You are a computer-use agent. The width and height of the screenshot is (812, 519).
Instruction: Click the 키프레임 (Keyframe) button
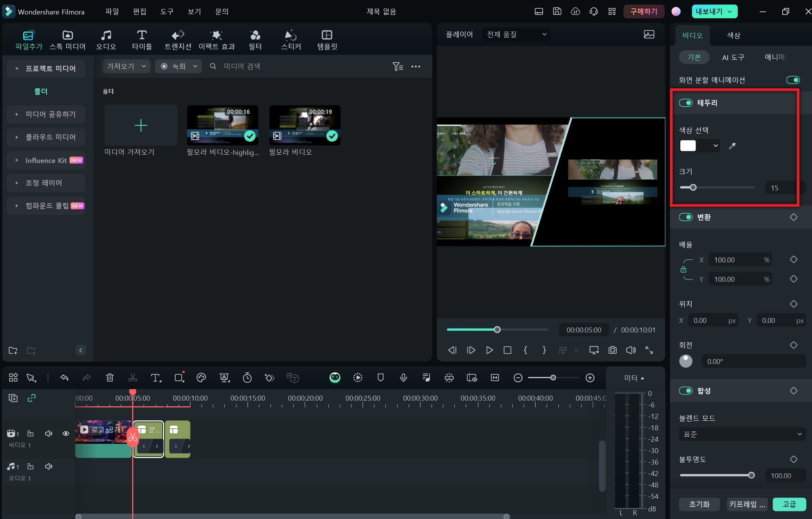click(x=746, y=505)
